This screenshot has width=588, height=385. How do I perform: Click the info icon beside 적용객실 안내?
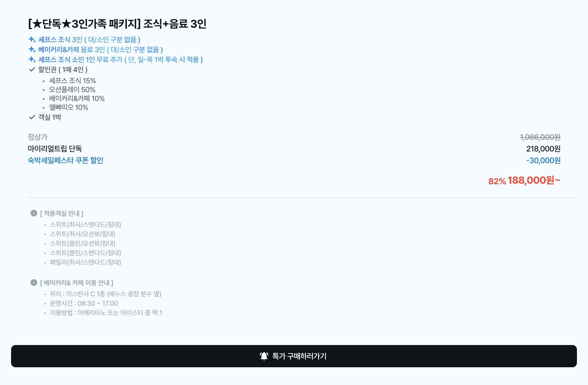[34, 213]
